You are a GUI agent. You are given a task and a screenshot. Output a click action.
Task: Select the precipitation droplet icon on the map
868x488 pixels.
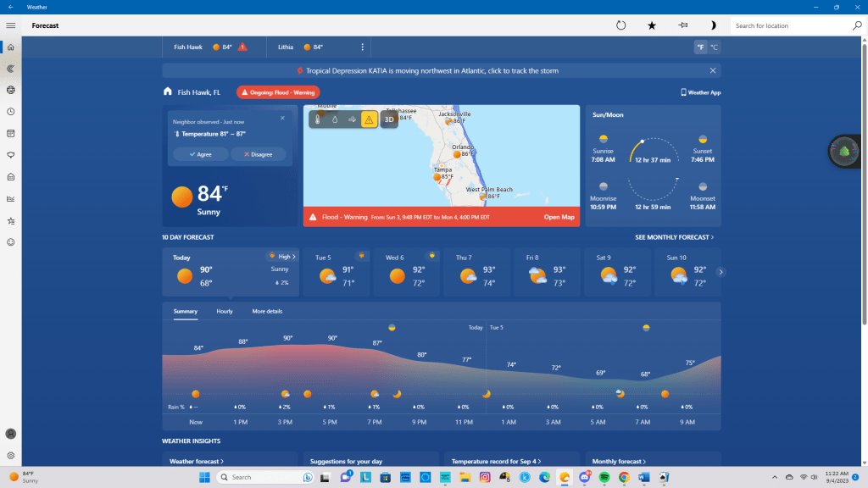(x=335, y=119)
